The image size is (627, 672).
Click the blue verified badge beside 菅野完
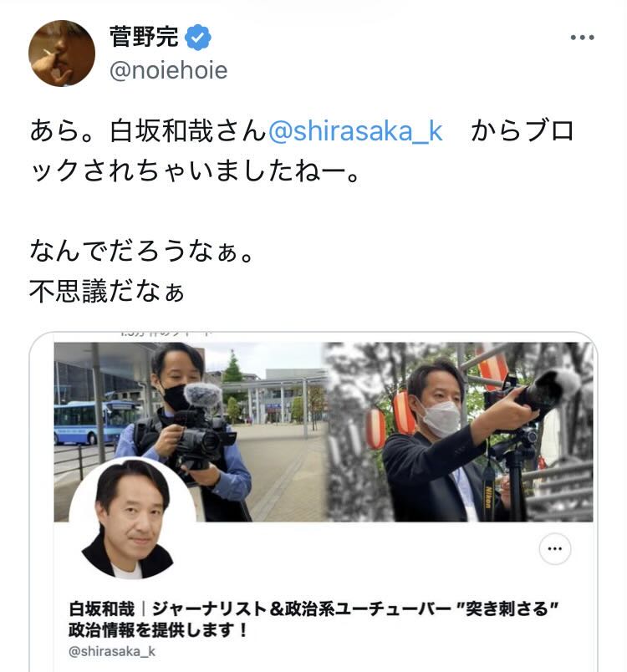click(197, 38)
